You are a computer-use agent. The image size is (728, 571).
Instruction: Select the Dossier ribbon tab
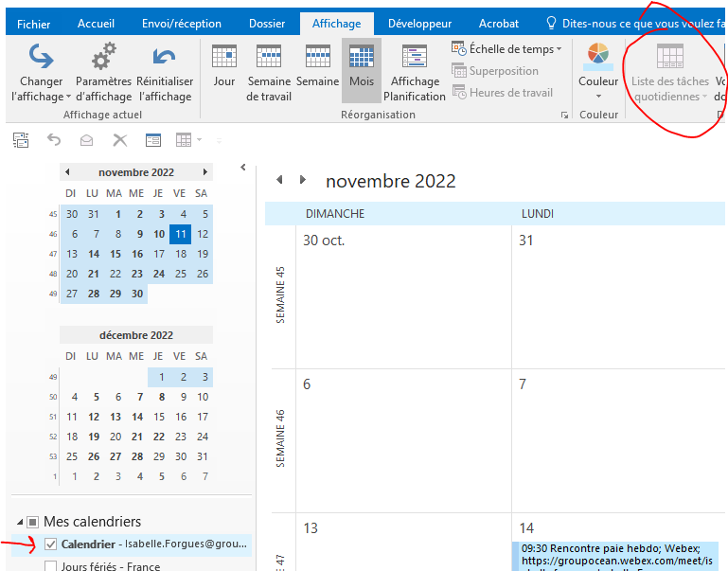click(267, 24)
